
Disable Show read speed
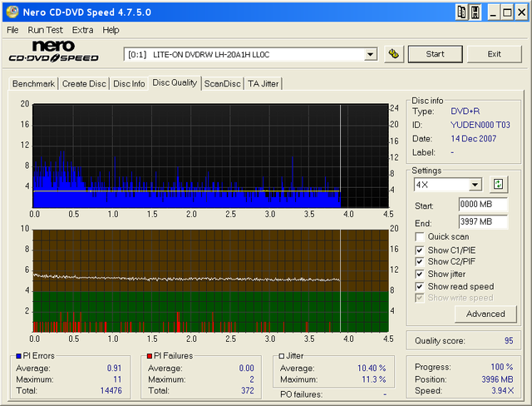tap(419, 286)
